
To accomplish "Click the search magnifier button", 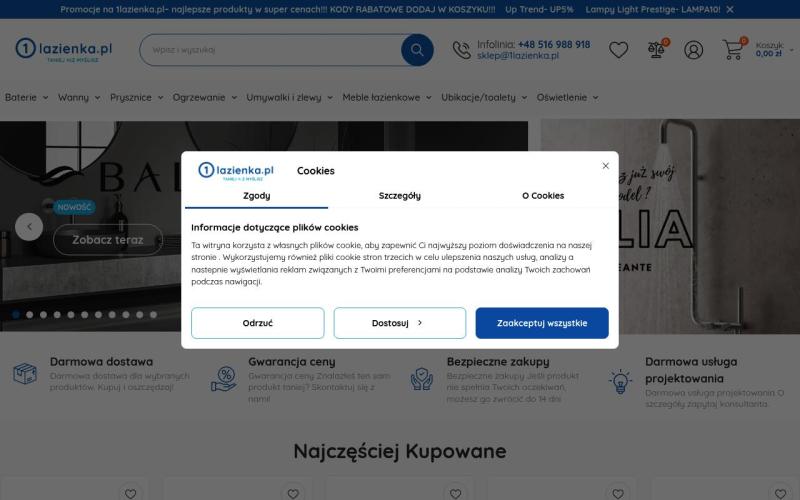I will pyautogui.click(x=417, y=50).
